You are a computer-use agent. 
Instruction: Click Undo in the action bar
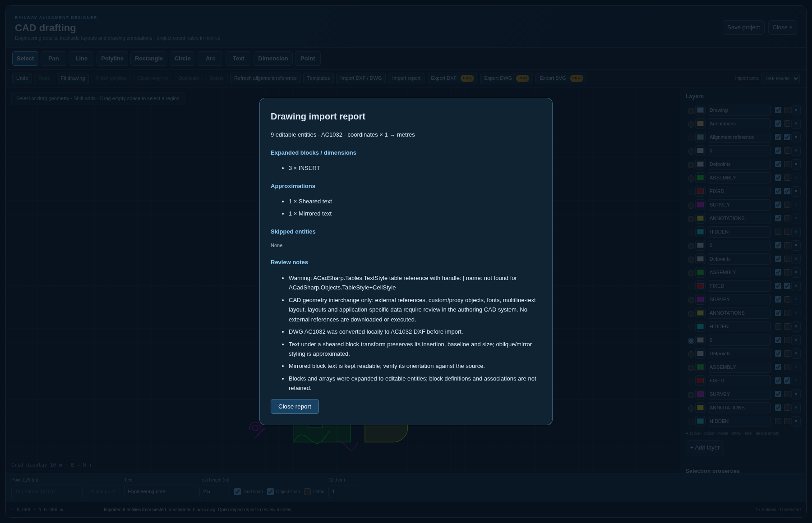tap(22, 78)
